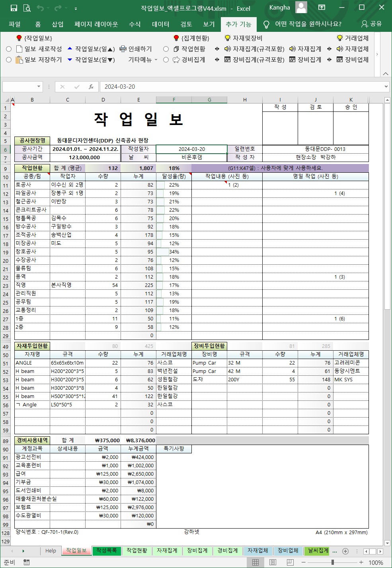Viewport: 392px width, 568px height.
Task: Click the Undo arrow icon
Action: [x=40, y=8]
